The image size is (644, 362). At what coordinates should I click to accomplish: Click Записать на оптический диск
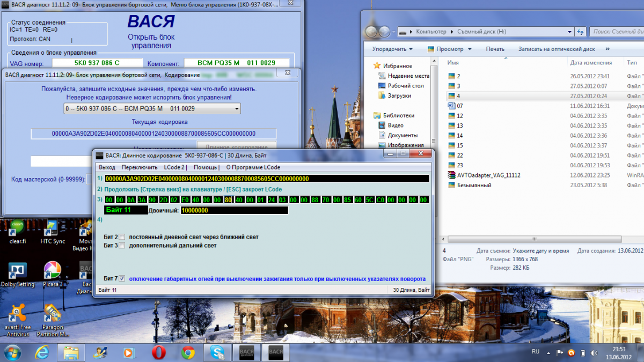(x=557, y=49)
